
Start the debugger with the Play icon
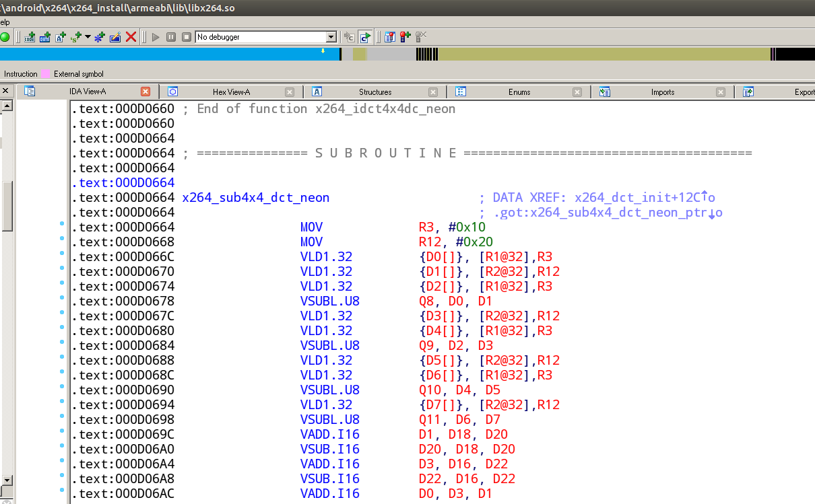tap(156, 37)
